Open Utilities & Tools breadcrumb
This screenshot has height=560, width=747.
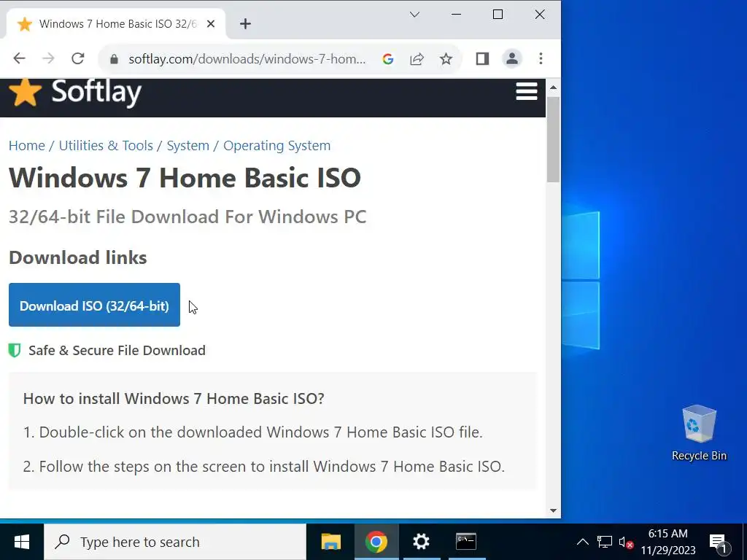point(106,145)
